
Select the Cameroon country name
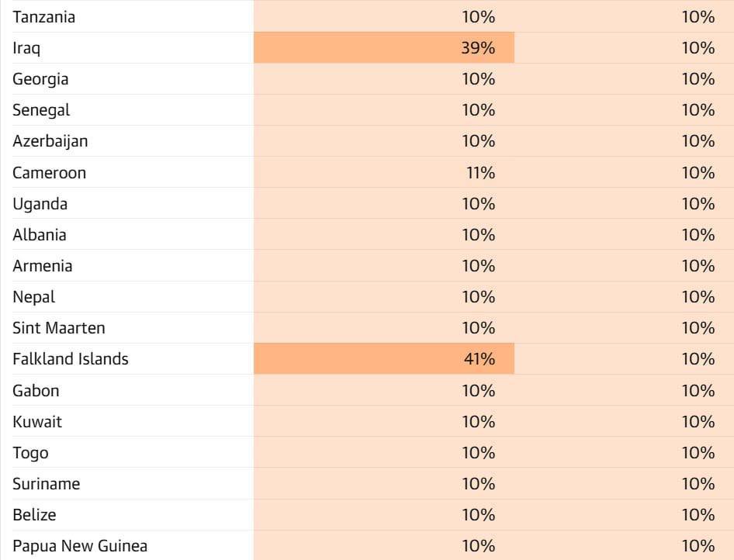pos(49,172)
